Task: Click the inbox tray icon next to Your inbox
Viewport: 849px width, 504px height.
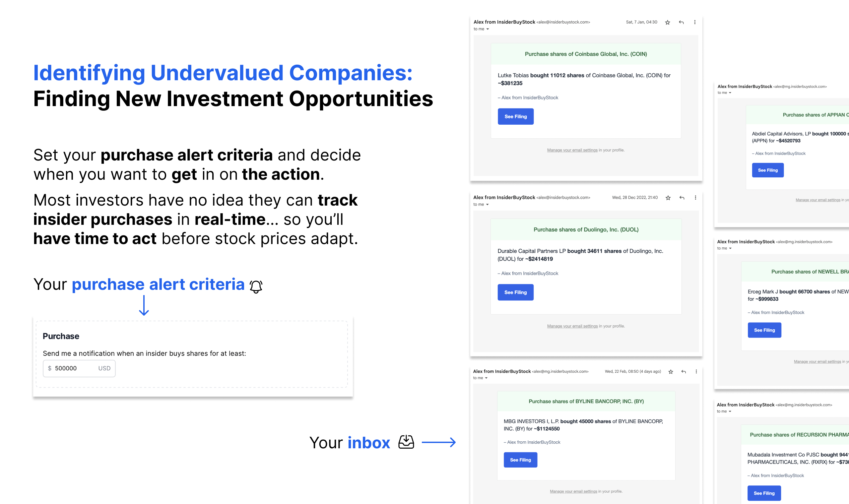Action: click(406, 442)
